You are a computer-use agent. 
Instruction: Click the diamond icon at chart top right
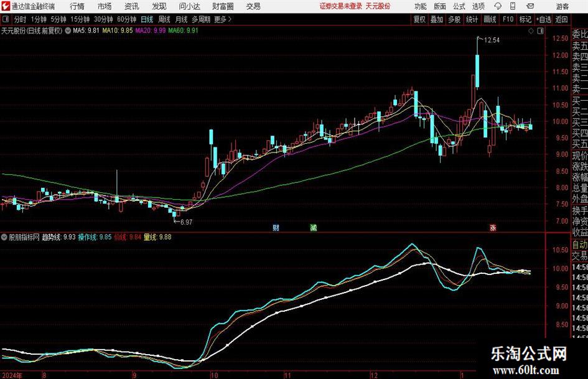click(x=531, y=31)
